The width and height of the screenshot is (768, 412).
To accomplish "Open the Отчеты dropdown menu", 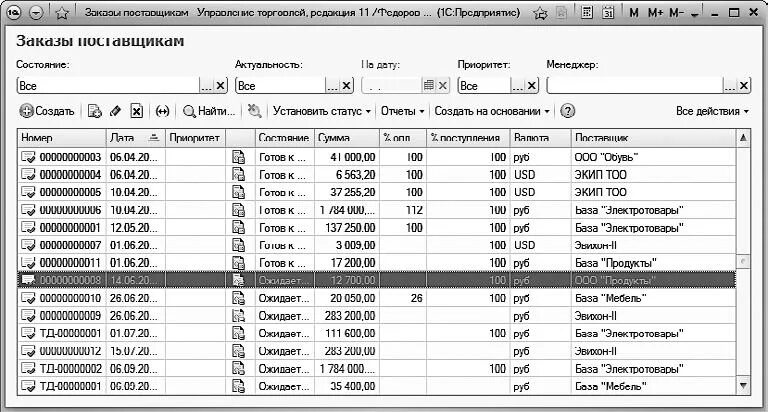I will [402, 111].
